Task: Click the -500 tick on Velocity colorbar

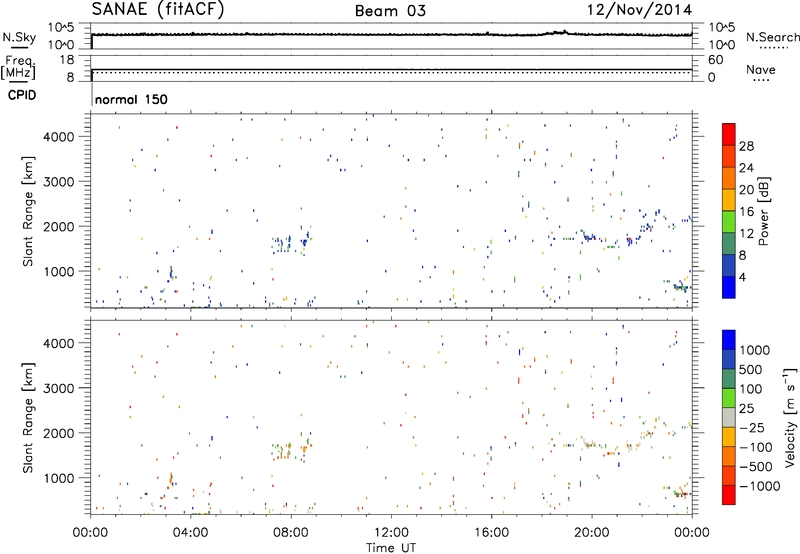Action: (756, 466)
